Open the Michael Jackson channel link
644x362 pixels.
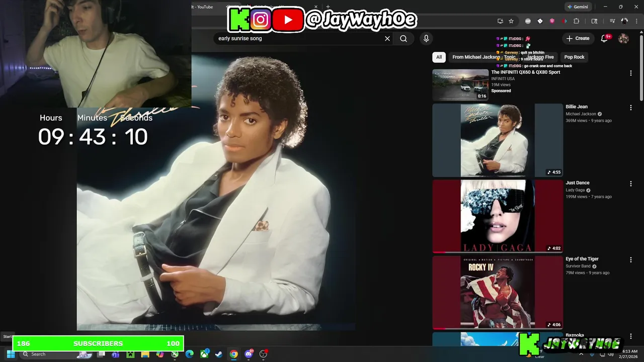click(x=581, y=114)
